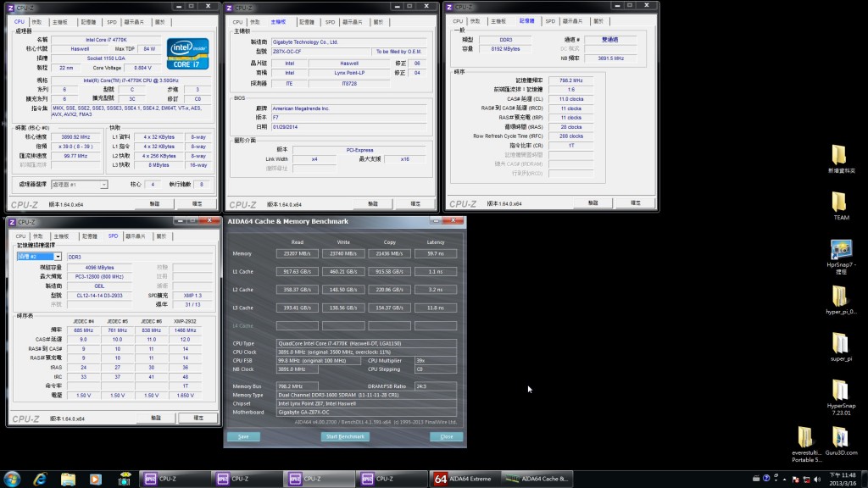The height and width of the screenshot is (488, 868).
Task: Open the everestulti Portable folder icon
Action: coord(807,444)
